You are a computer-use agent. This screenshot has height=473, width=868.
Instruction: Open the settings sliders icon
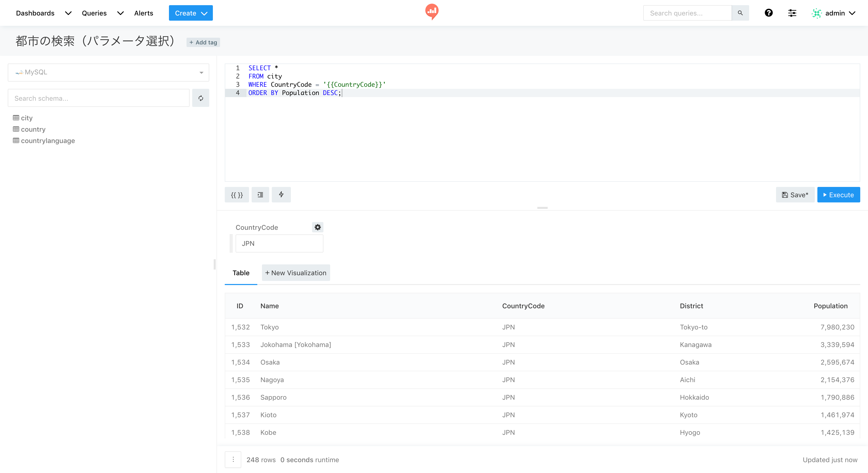point(792,13)
